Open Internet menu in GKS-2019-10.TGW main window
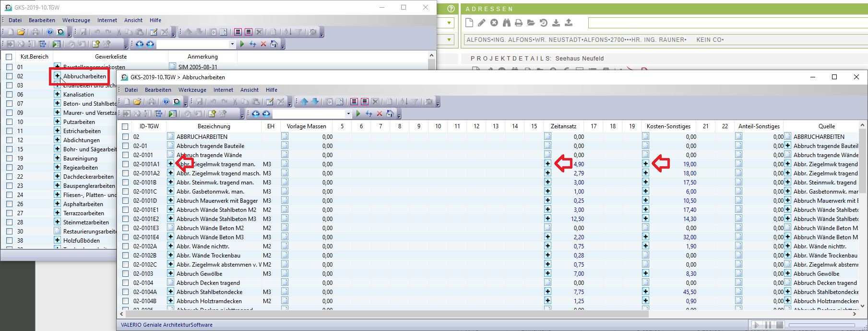This screenshot has height=331, width=868. point(107,20)
